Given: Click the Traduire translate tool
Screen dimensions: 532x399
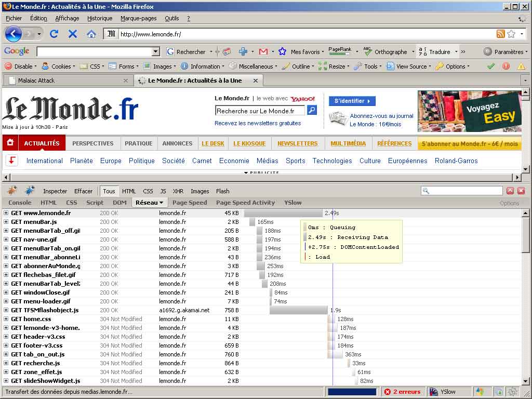Looking at the screenshot, I should (435, 51).
